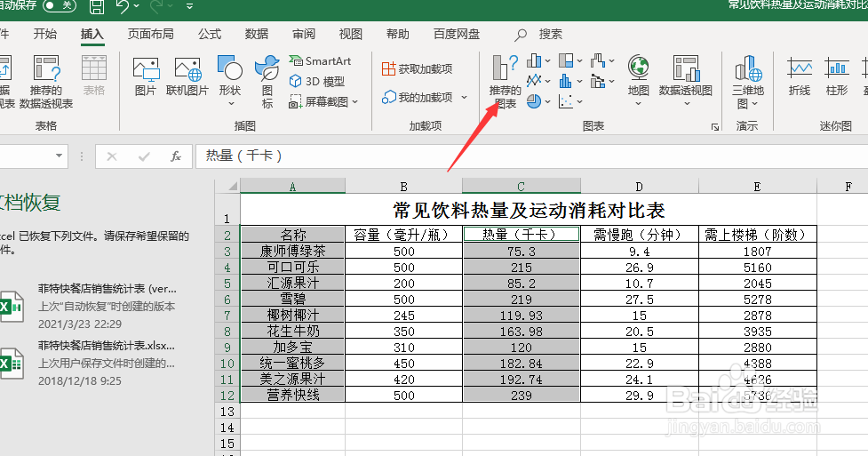Open the 图表 group dialog launcher
The image size is (868, 456).
coord(714,127)
